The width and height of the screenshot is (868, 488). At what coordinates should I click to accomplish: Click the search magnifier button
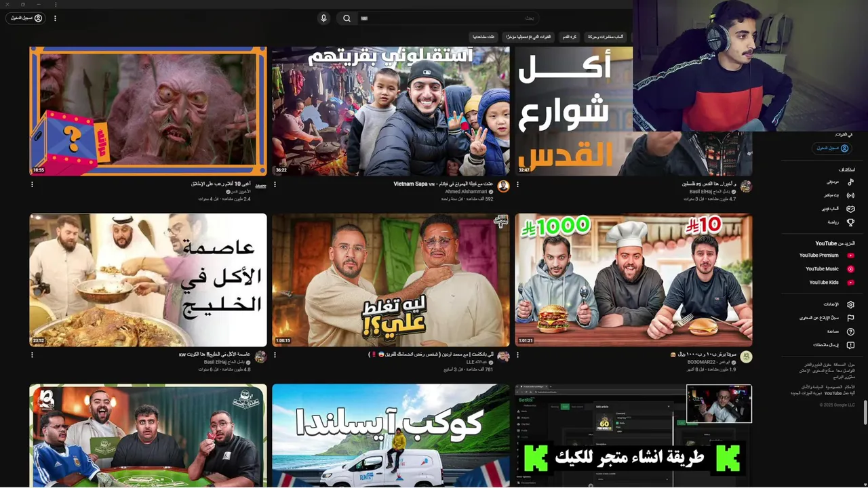pos(347,18)
